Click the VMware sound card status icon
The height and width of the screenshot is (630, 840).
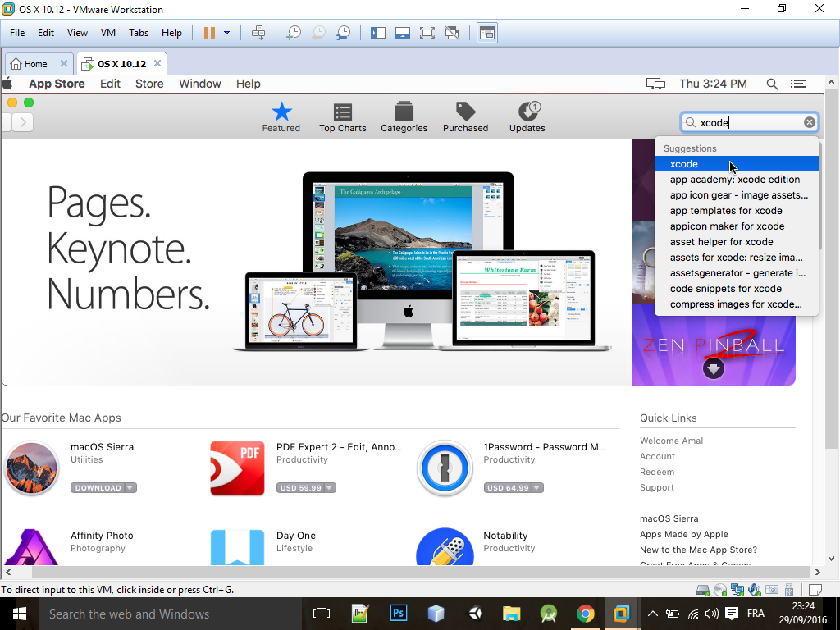(x=755, y=590)
